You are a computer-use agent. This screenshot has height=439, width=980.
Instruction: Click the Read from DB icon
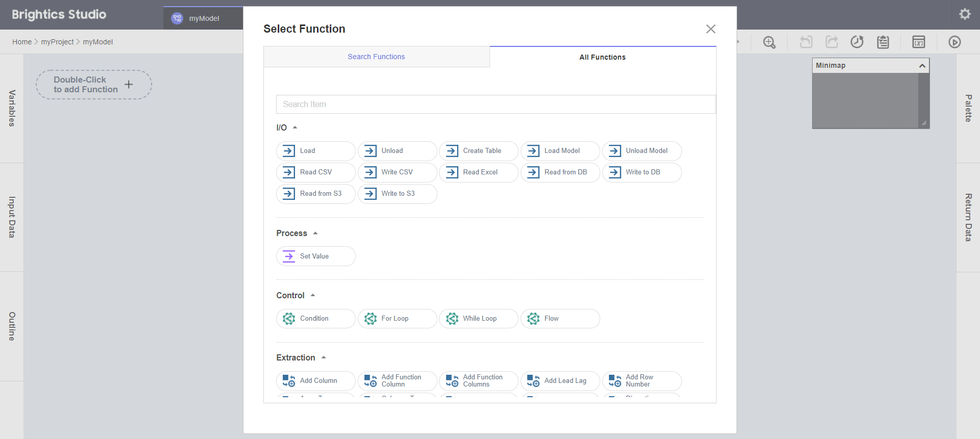pos(533,172)
